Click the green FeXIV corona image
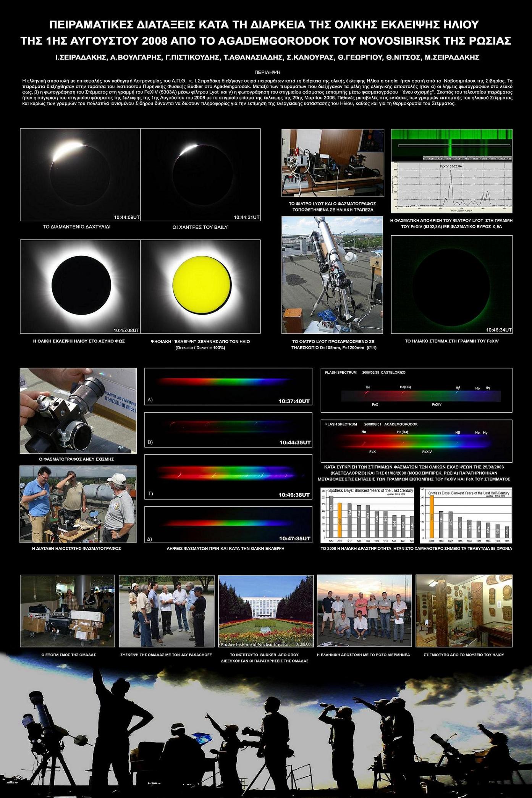Image resolution: width=532 pixels, height=798 pixels. pos(452,284)
